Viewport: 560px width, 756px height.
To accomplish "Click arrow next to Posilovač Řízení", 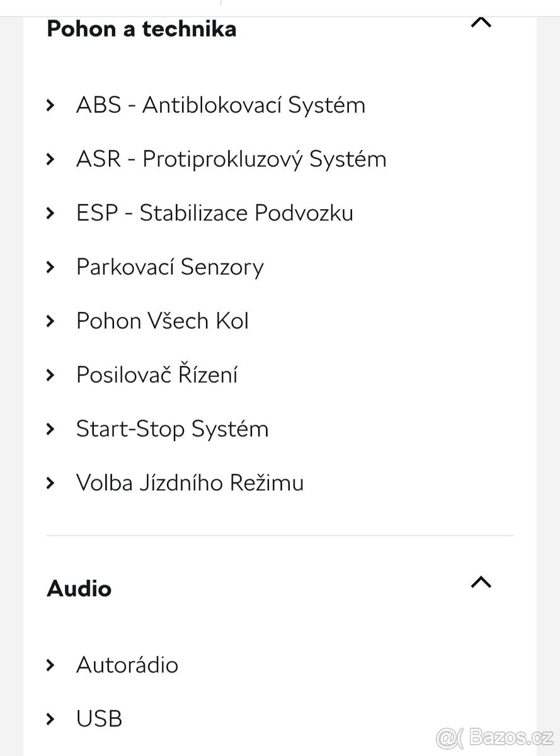I will (51, 375).
